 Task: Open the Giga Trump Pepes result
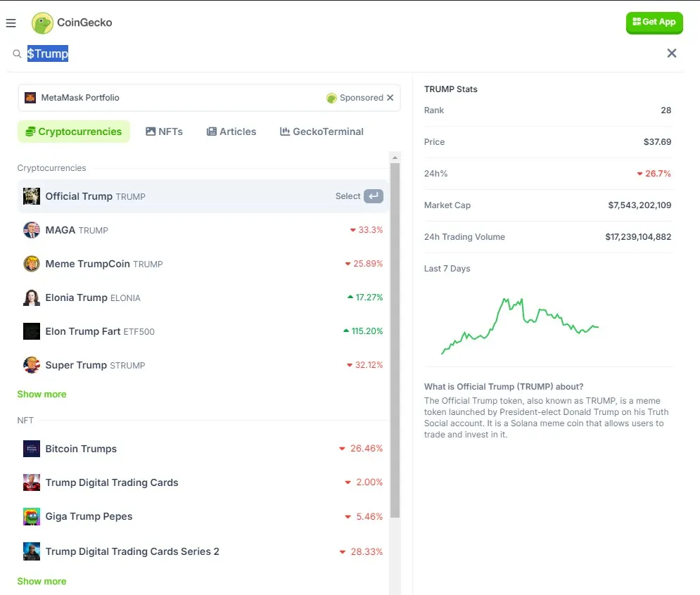click(x=203, y=516)
